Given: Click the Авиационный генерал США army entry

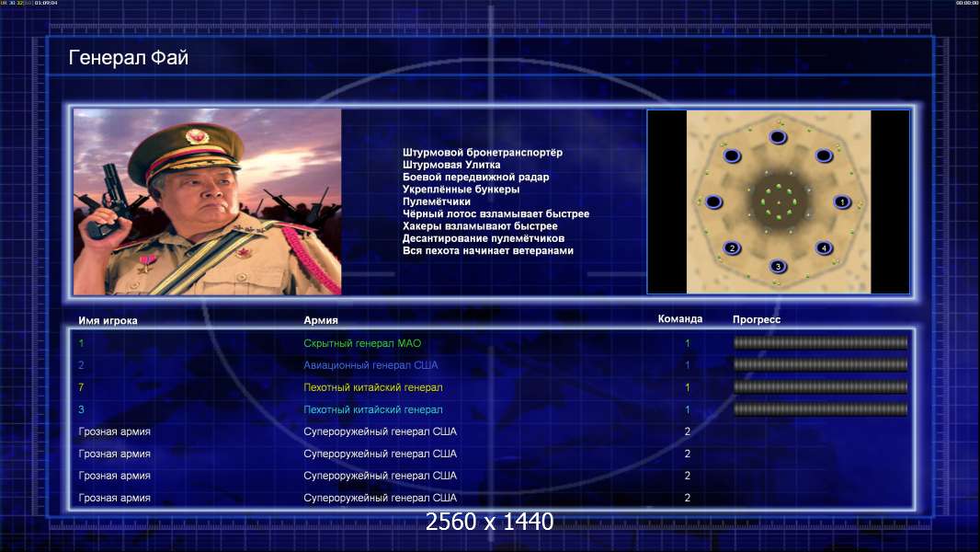Looking at the screenshot, I should tap(370, 365).
